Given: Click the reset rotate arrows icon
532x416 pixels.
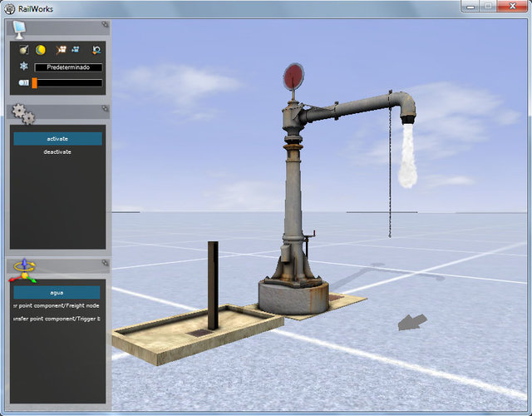Looking at the screenshot, I should (96, 51).
